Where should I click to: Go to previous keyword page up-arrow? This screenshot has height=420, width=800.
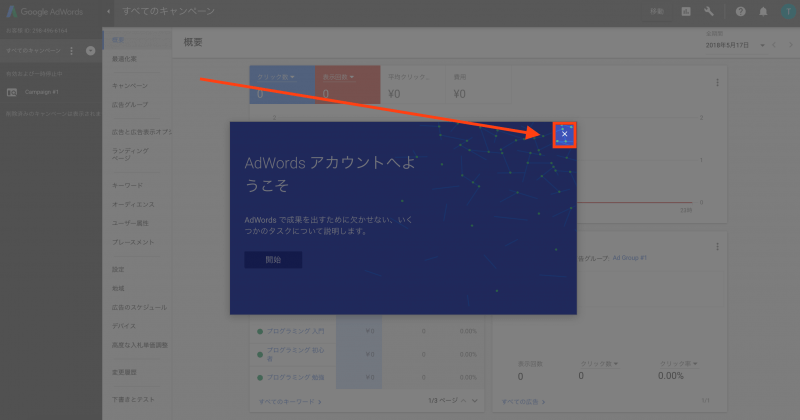pos(464,401)
